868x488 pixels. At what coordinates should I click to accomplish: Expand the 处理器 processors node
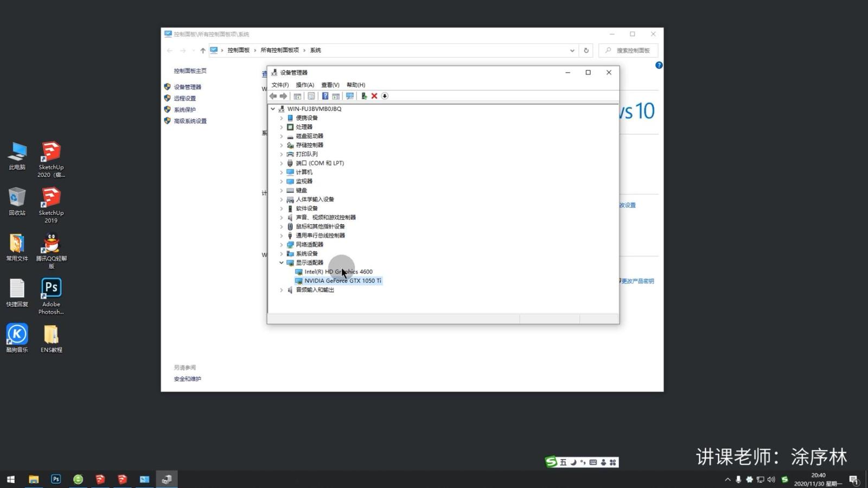(x=282, y=127)
